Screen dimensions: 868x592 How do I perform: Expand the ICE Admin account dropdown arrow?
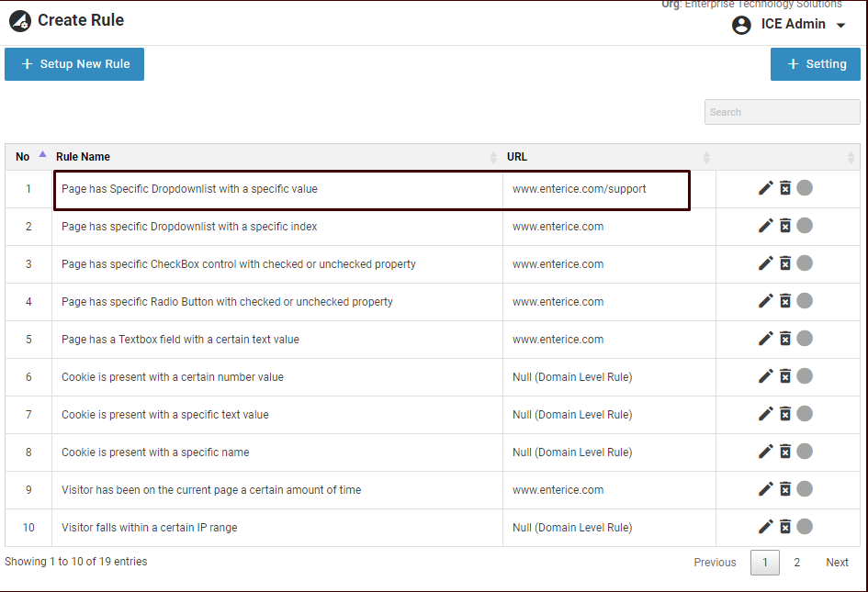tap(840, 26)
